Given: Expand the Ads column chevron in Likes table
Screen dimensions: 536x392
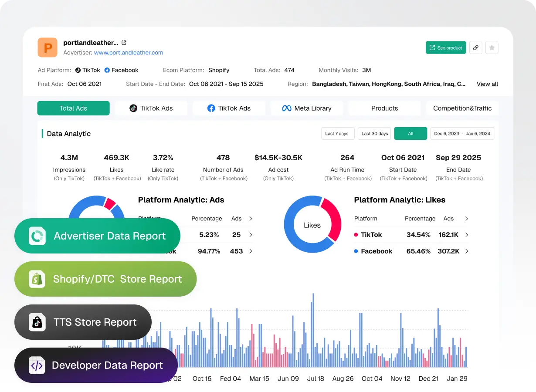Looking at the screenshot, I should (x=467, y=219).
